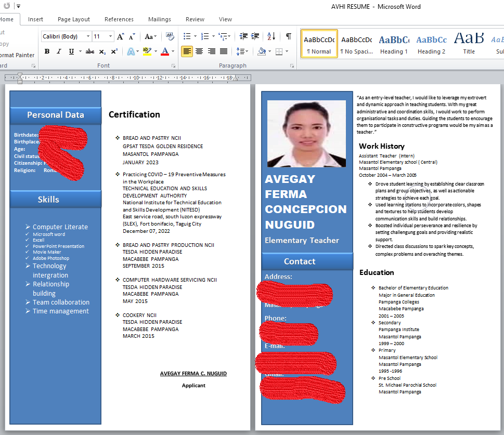Click the Work History heading text
504x435 pixels.
point(382,146)
